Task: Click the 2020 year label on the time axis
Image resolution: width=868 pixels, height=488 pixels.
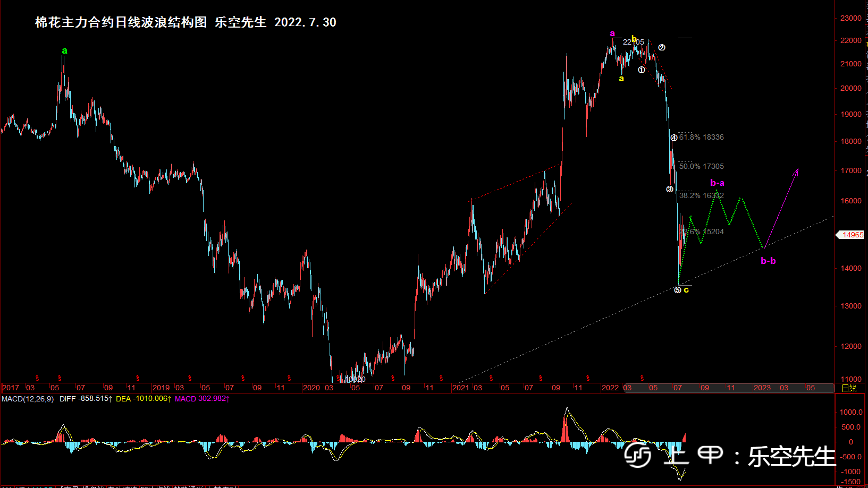Action: 311,388
